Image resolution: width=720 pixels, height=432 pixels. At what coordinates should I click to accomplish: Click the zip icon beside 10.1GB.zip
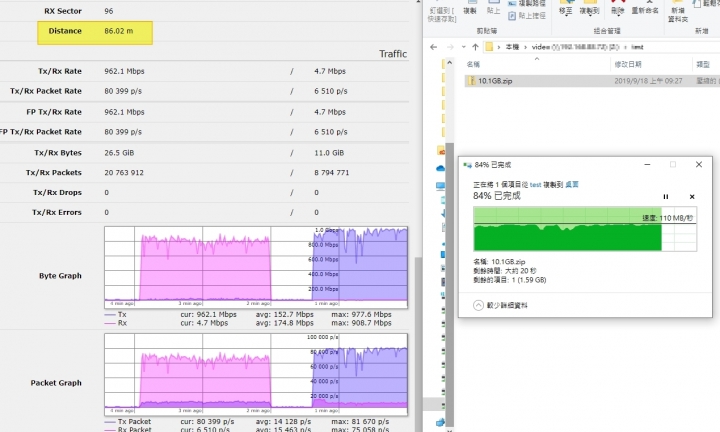(x=471, y=81)
